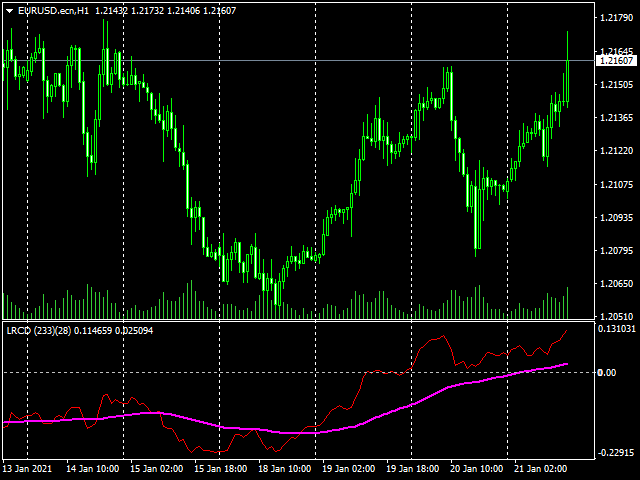This screenshot has width=640, height=480.
Task: Click the 14 Jan 10:00 time label
Action: (93, 468)
